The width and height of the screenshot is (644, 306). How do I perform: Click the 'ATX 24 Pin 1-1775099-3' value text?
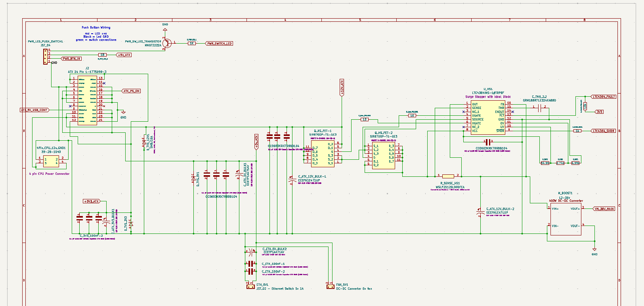click(x=87, y=72)
